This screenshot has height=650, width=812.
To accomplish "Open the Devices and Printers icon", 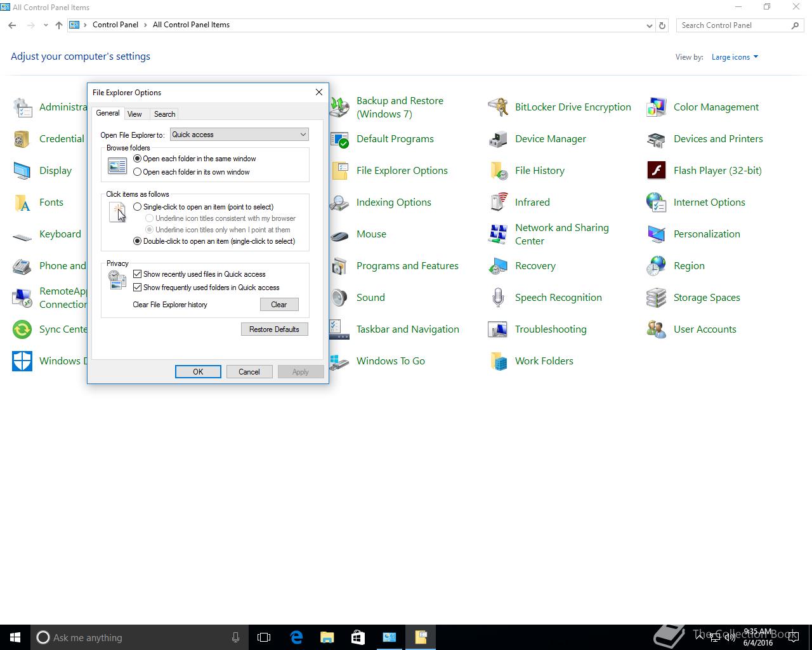I will coord(657,139).
